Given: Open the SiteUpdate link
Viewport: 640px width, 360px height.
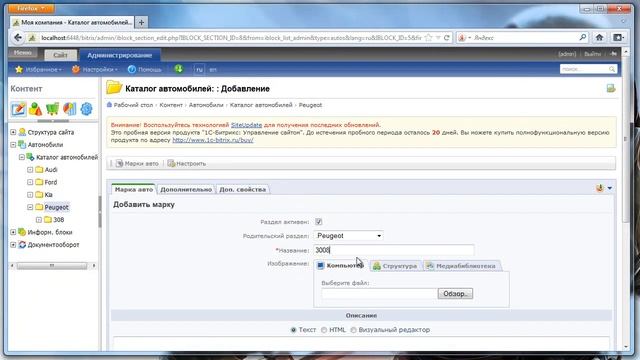Looking at the screenshot, I should click(247, 125).
